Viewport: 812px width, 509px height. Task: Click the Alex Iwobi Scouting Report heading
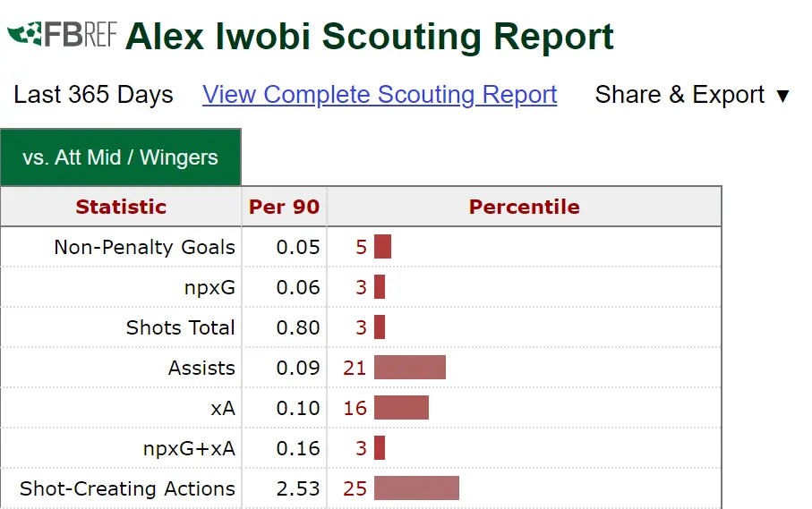(x=370, y=37)
